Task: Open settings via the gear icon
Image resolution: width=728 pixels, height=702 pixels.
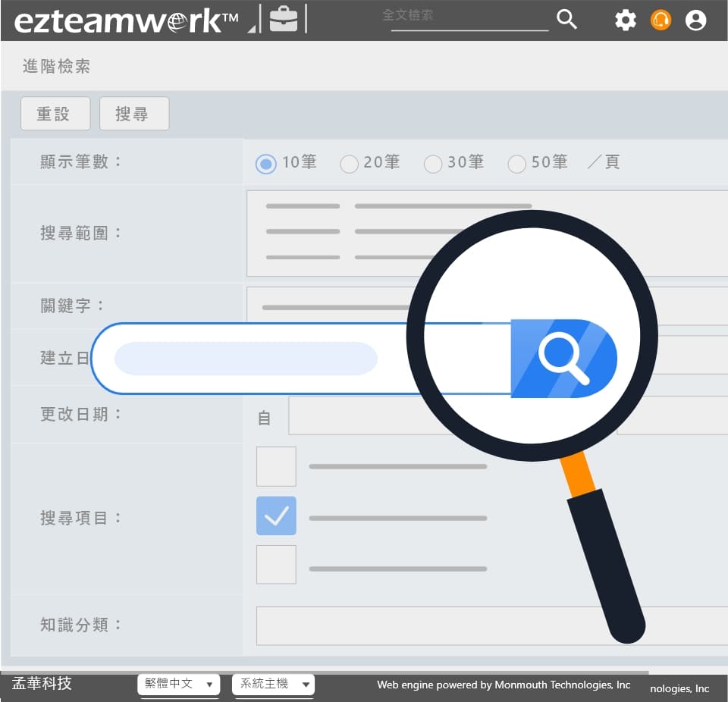Action: click(626, 20)
